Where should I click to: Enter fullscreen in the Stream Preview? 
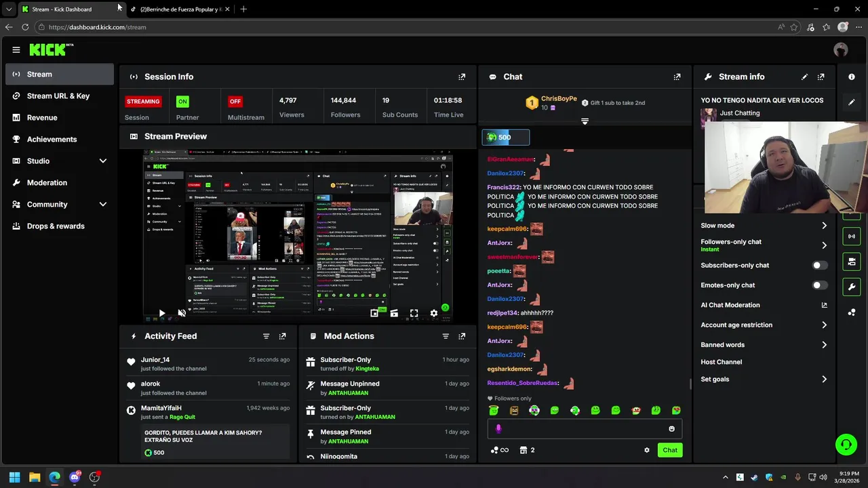(414, 313)
